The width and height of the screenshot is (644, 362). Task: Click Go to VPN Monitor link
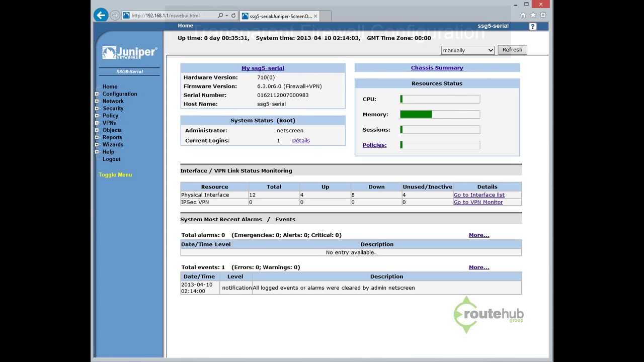tap(478, 202)
